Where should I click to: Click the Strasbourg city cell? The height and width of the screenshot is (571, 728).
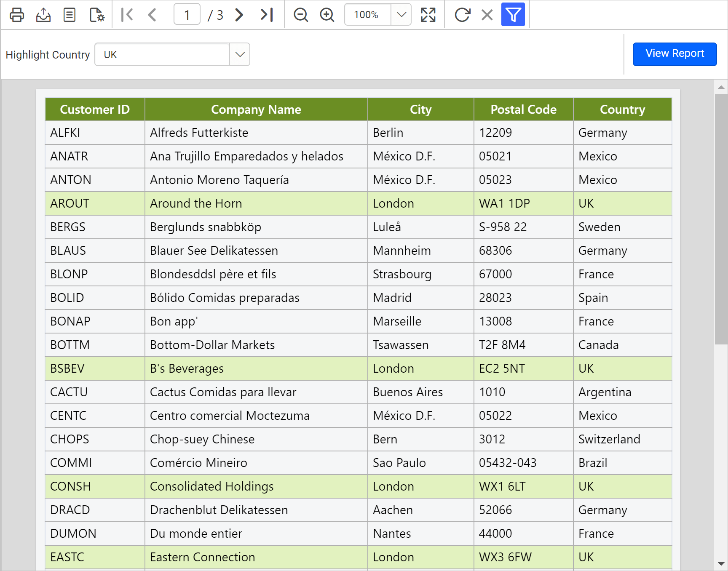pos(421,274)
